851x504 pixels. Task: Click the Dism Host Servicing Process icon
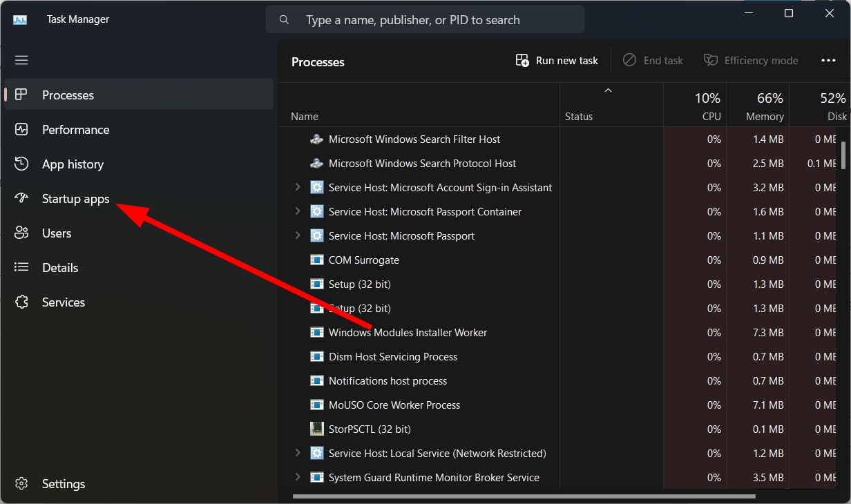pos(317,357)
